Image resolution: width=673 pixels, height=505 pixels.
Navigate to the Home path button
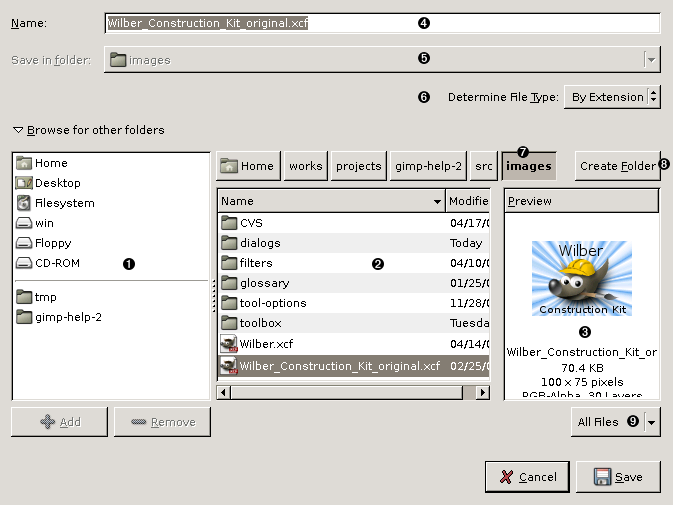click(x=247, y=166)
